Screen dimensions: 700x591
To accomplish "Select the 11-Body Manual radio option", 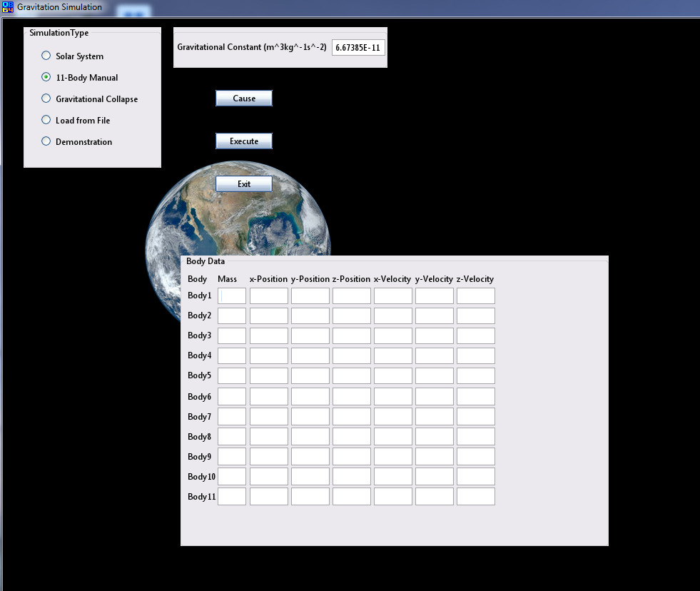I will (x=46, y=77).
